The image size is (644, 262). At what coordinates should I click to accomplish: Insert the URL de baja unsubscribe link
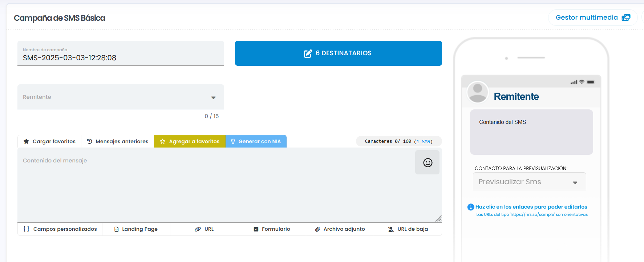coord(408,229)
